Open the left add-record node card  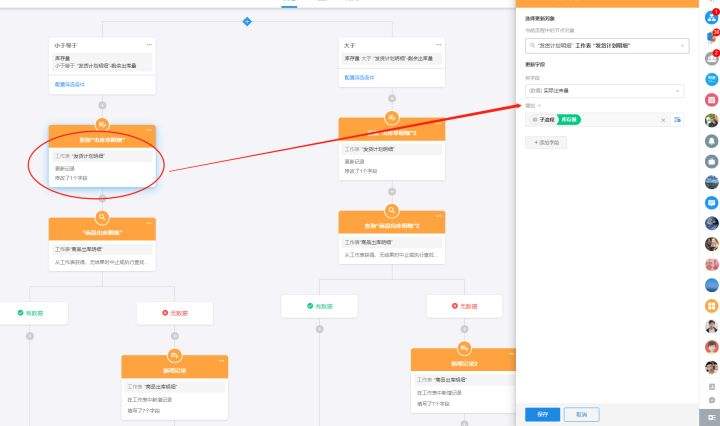tap(174, 387)
